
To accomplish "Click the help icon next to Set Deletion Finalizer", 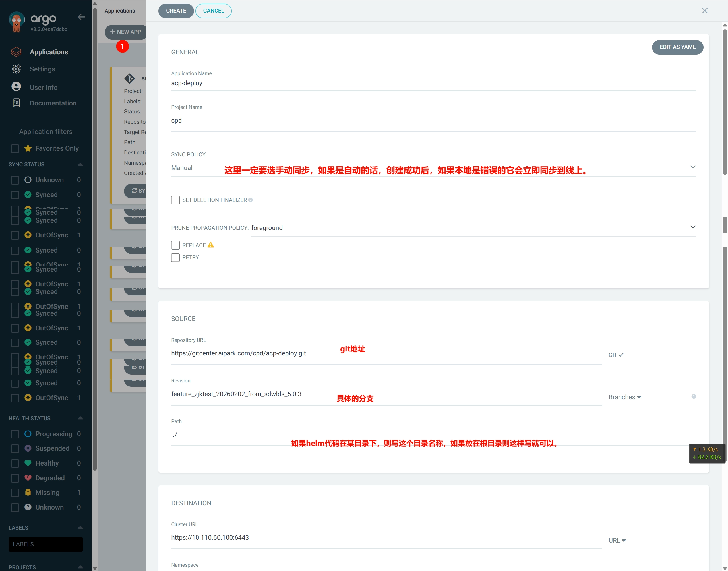I will (250, 200).
